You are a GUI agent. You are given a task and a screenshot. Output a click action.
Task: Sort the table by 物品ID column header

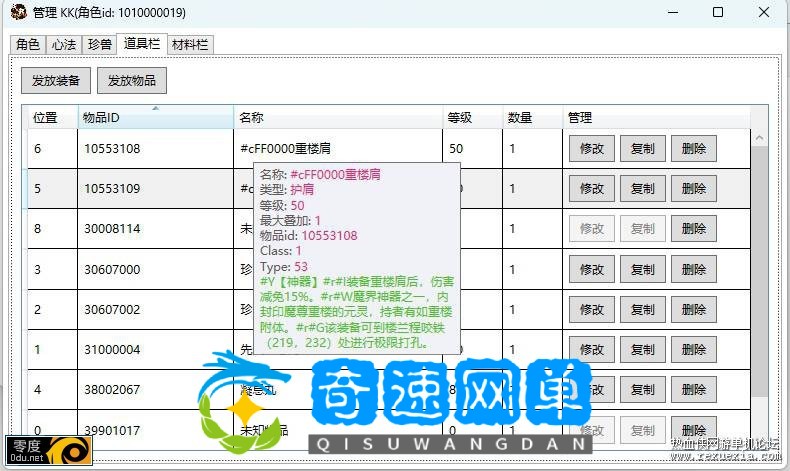coord(155,117)
